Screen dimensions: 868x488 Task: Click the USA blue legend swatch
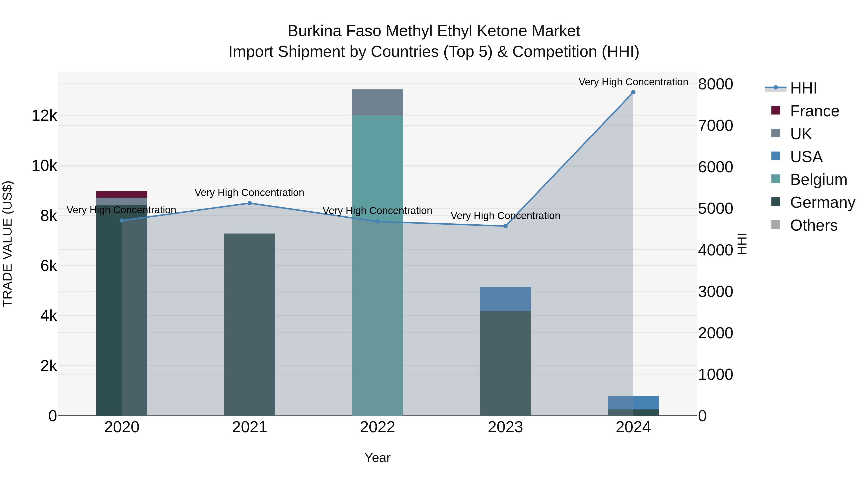click(x=776, y=156)
